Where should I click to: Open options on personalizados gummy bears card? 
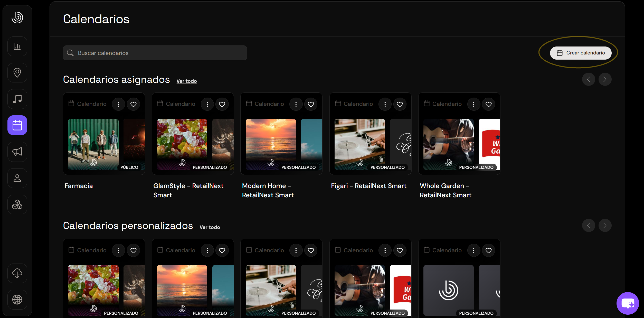coord(118,250)
